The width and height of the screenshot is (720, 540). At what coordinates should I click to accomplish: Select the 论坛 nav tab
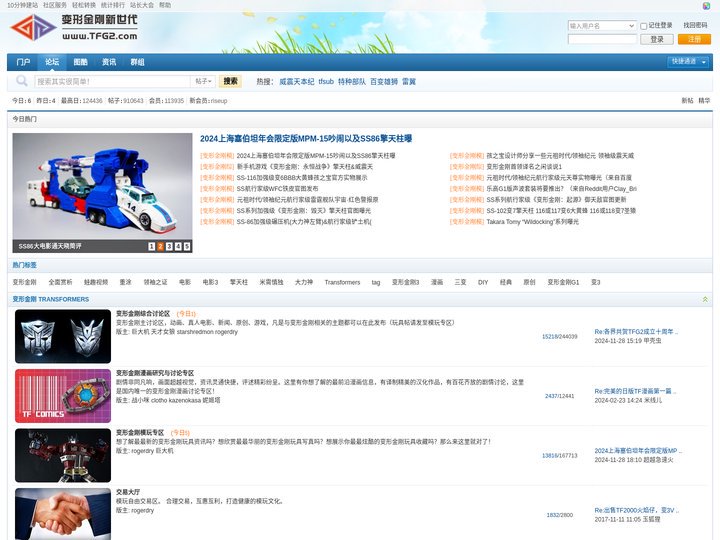point(52,62)
